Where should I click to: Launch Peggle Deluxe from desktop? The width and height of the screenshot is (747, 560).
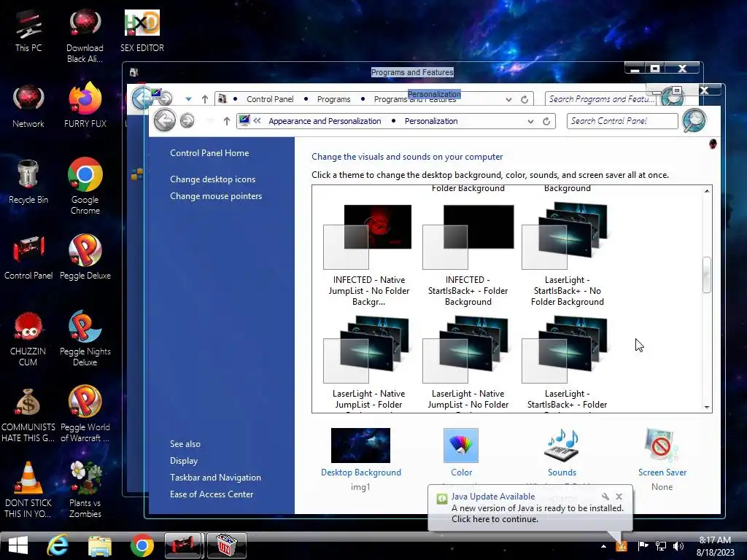click(85, 257)
